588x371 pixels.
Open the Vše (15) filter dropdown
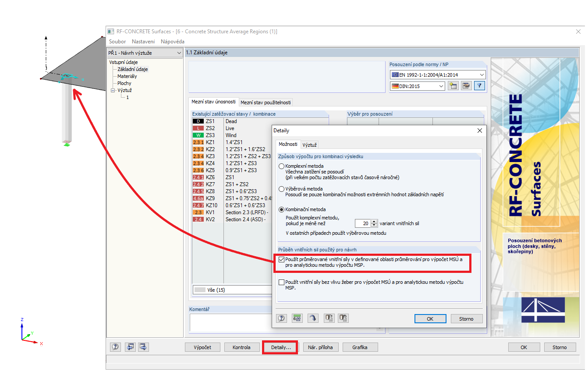(x=232, y=290)
